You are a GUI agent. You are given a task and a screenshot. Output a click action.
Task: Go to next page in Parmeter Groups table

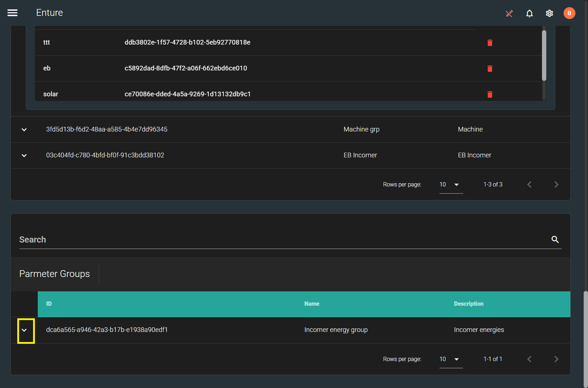(556, 359)
